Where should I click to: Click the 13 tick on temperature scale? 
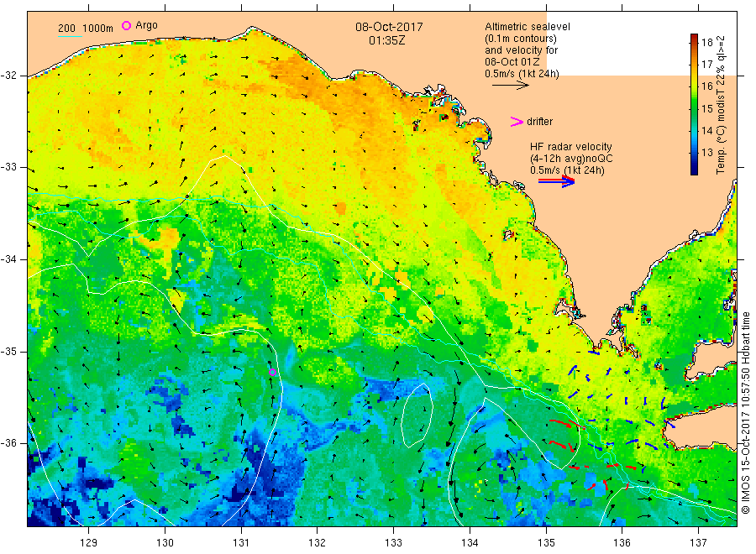[706, 153]
